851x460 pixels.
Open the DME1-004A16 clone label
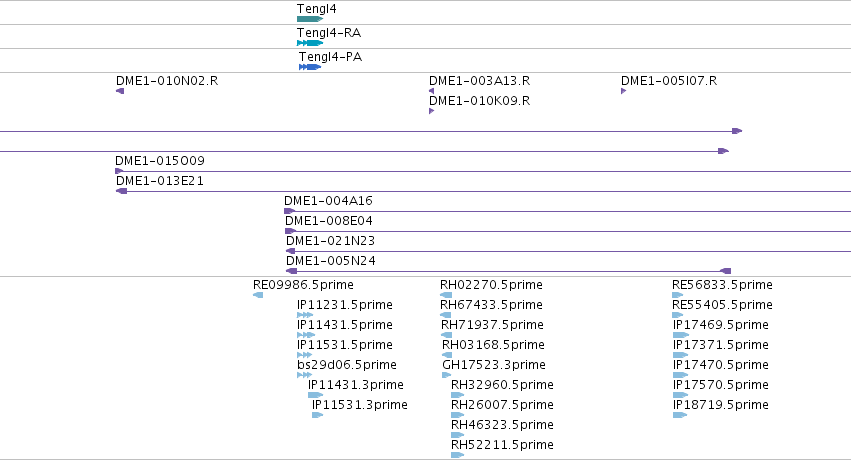click(328, 201)
